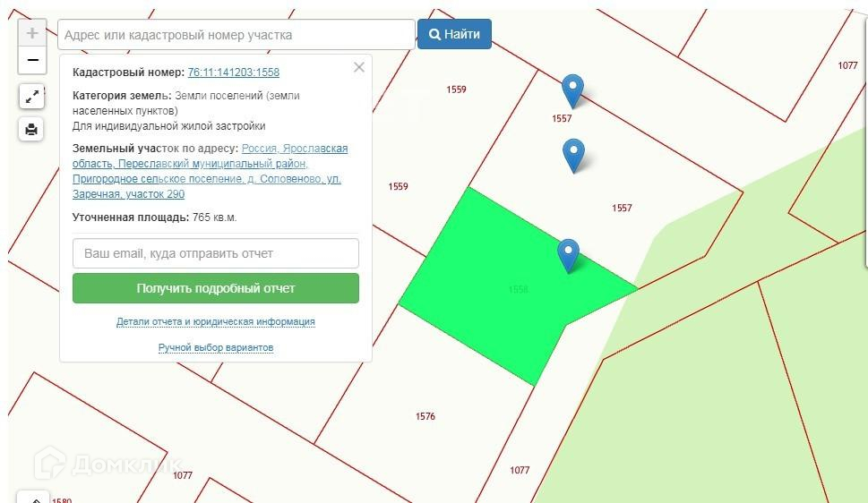
Task: Open Детали отчета и юридическая информация link
Action: point(215,321)
